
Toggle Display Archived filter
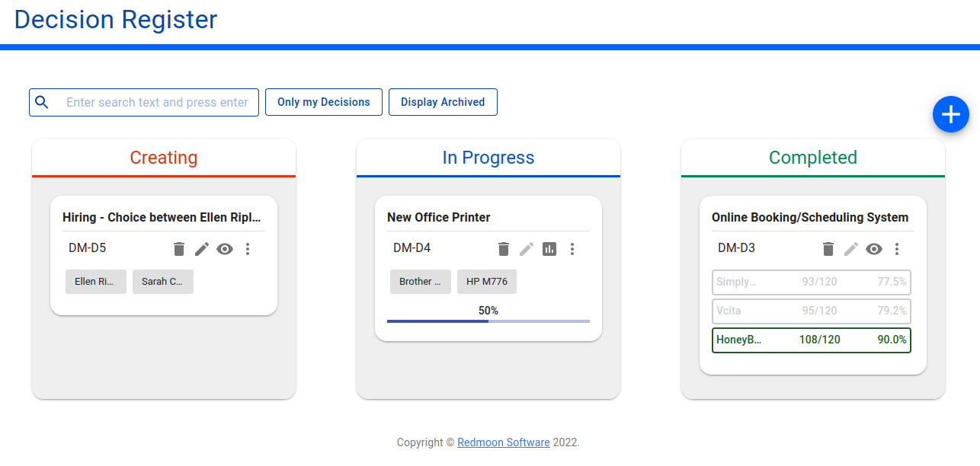coord(443,102)
